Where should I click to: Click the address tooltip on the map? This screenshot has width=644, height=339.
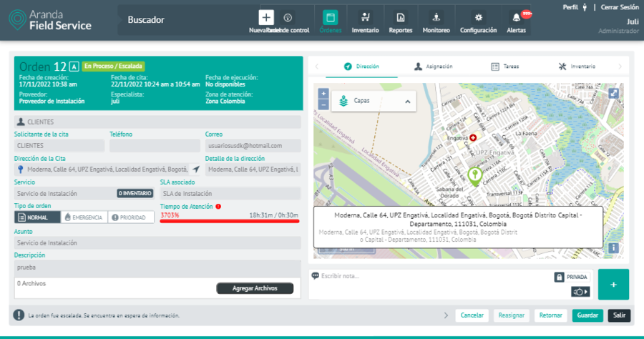point(458,227)
